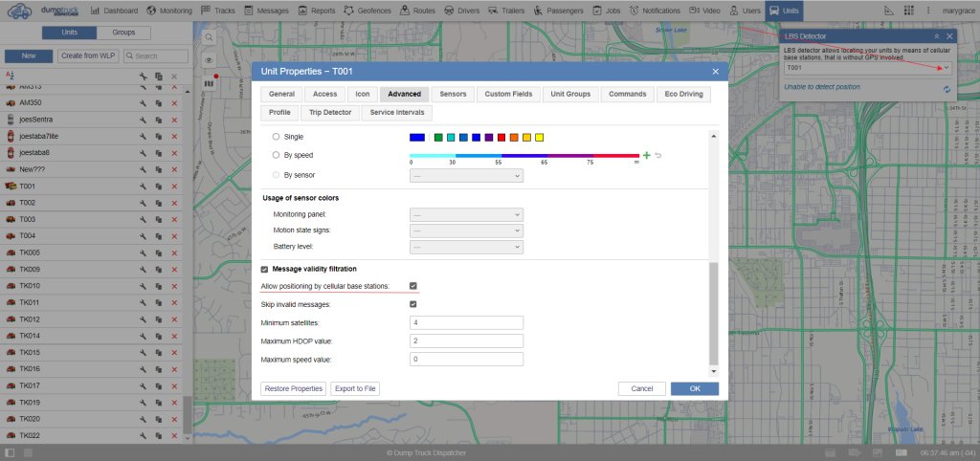This screenshot has width=980, height=461.
Task: Click the green plus to add speed interval
Action: [647, 155]
